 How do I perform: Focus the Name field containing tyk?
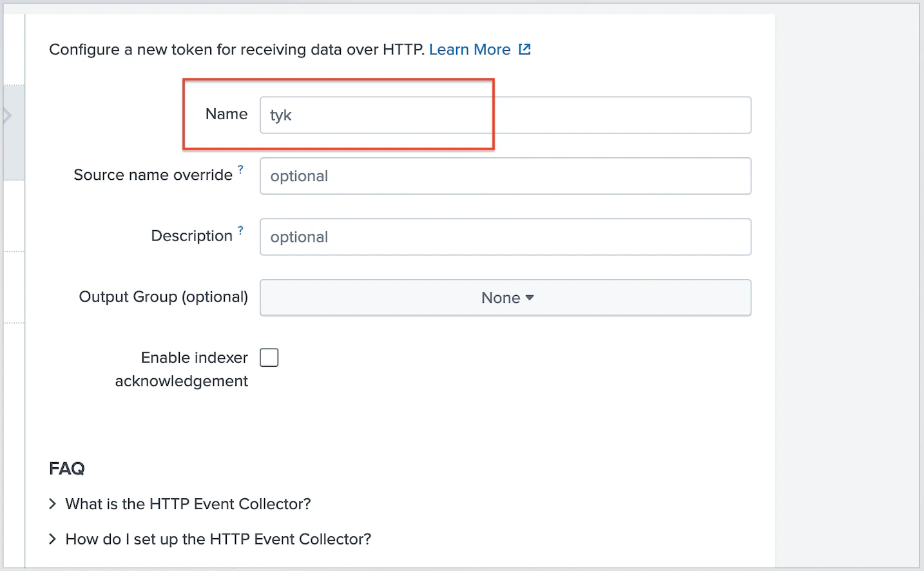click(505, 115)
